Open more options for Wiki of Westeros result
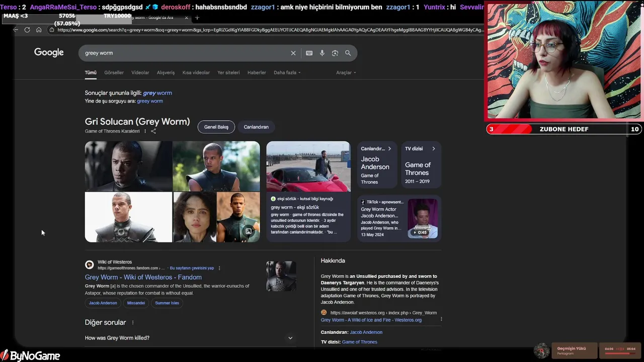644x362 pixels. coord(219,268)
